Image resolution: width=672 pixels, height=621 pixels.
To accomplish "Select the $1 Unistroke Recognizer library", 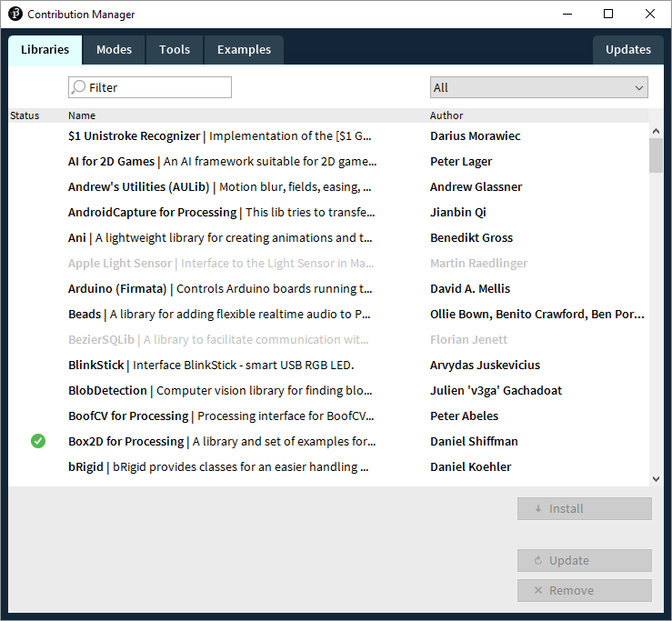I will pos(328,135).
